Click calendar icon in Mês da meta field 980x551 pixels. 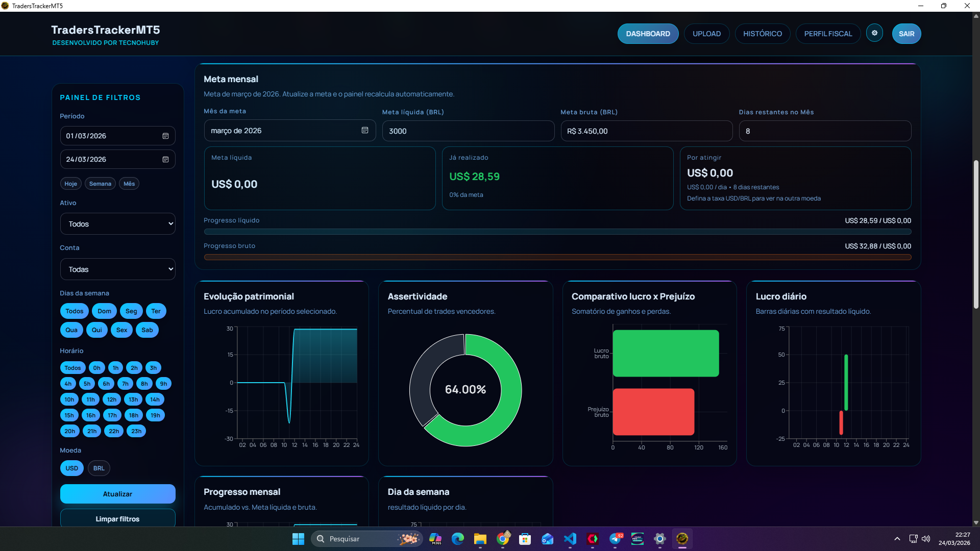click(365, 131)
